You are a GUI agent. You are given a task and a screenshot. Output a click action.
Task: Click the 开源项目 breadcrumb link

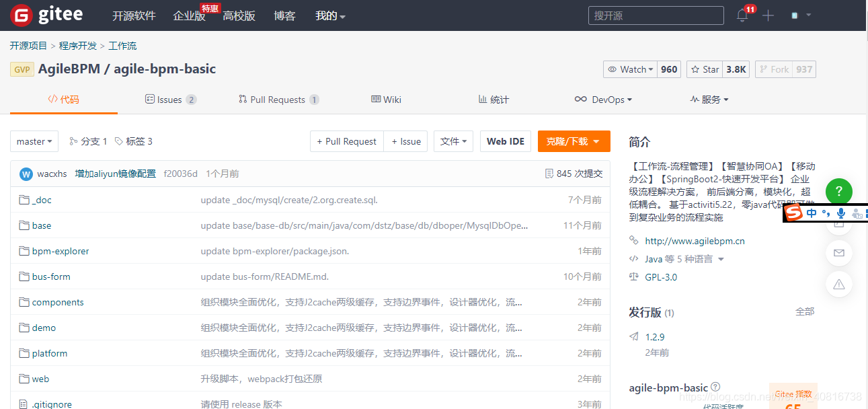tap(28, 46)
